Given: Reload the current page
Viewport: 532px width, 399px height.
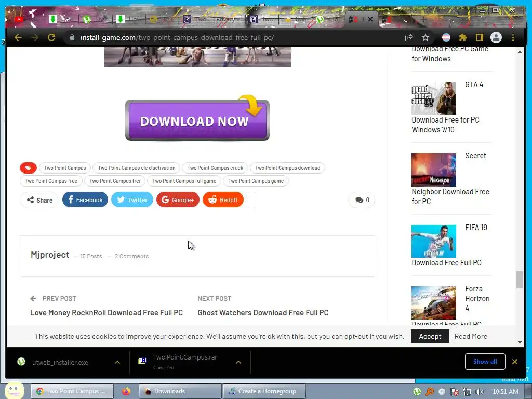Looking at the screenshot, I should (x=51, y=37).
